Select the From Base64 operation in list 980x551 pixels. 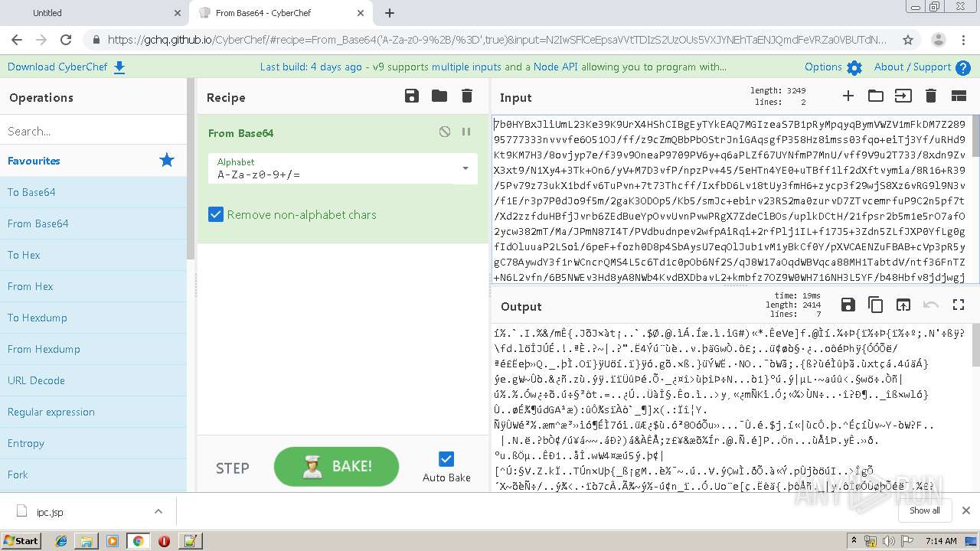click(93, 223)
